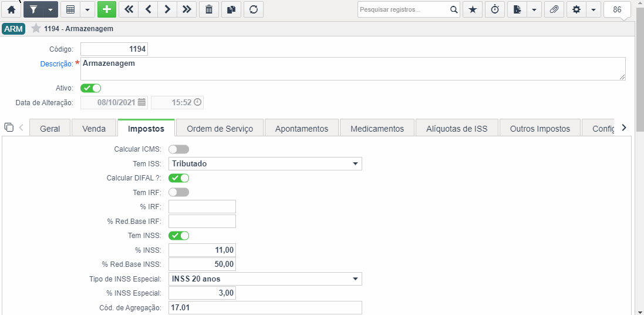Open the filter funnel tool
This screenshot has width=644, height=315.
(33, 9)
